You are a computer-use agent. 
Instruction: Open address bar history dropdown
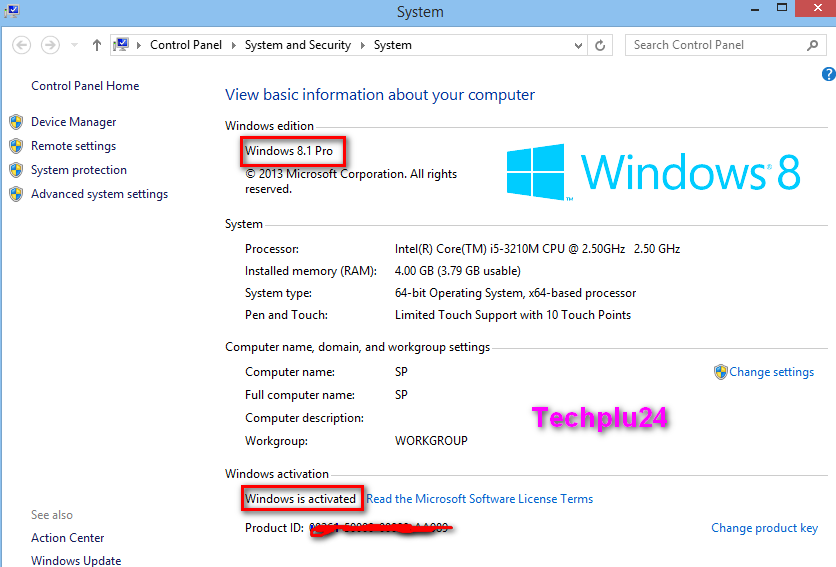tap(578, 46)
